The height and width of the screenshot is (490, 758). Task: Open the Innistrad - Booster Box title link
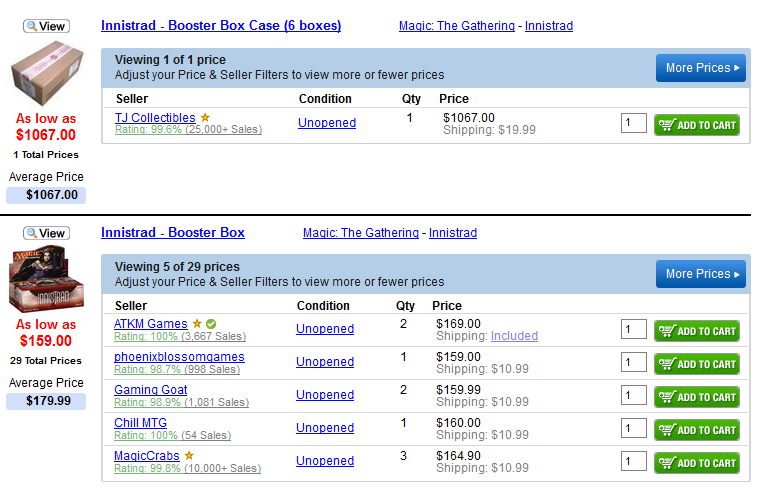click(173, 232)
